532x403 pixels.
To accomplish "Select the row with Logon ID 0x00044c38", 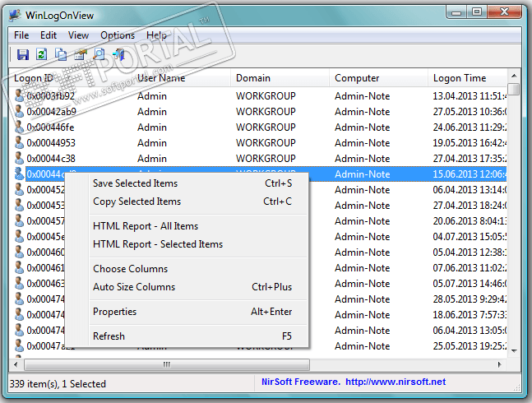I will pyautogui.click(x=258, y=159).
